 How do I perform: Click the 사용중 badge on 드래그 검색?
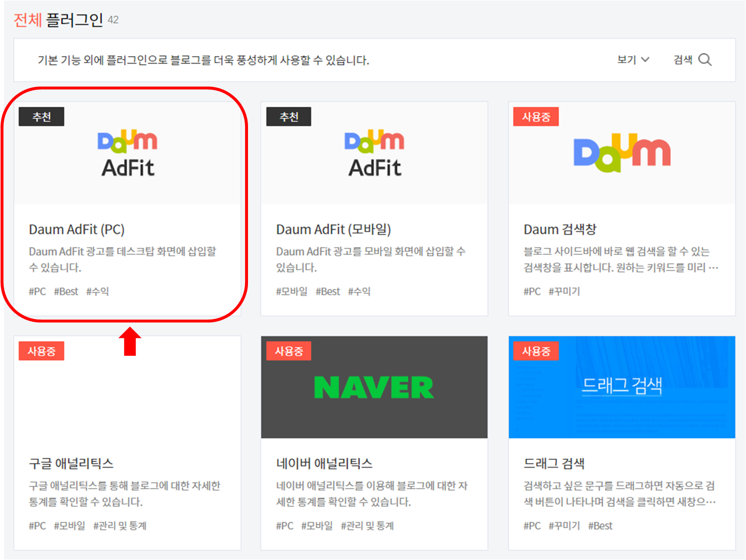click(536, 351)
